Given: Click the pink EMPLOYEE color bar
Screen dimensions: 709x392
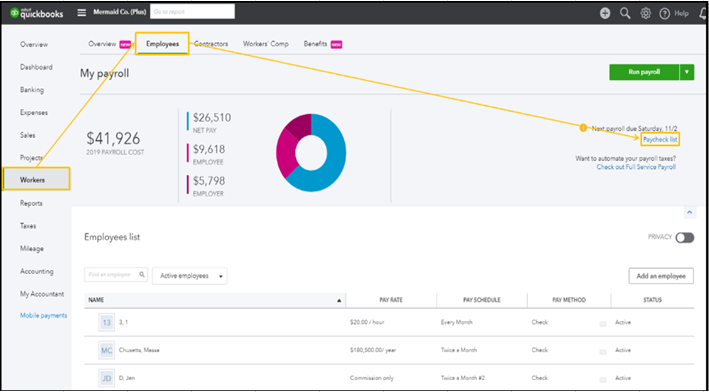Looking at the screenshot, I should click(x=187, y=153).
